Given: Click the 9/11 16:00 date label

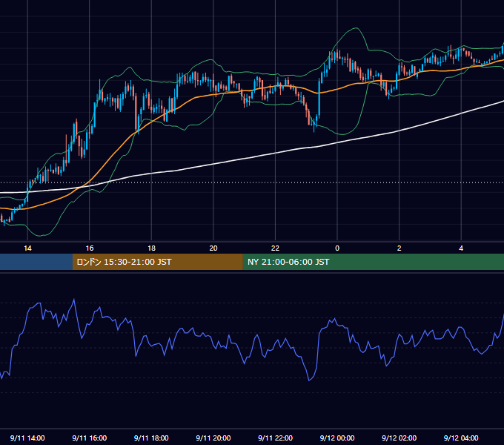Looking at the screenshot, I should click(90, 438).
